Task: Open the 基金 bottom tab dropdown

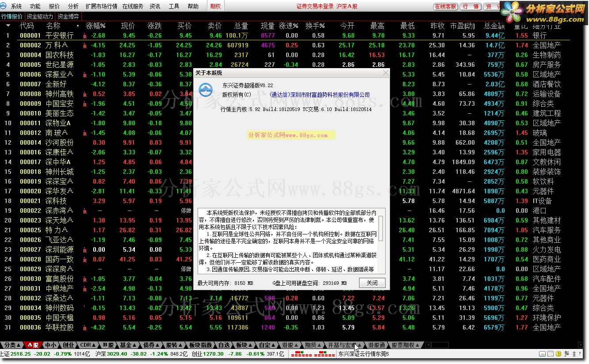Action: (x=129, y=345)
